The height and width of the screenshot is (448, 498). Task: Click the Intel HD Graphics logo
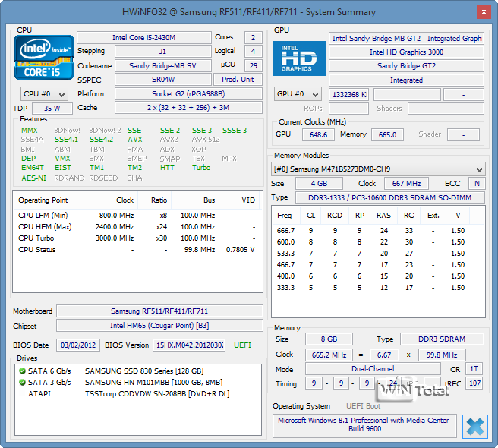[x=299, y=58]
